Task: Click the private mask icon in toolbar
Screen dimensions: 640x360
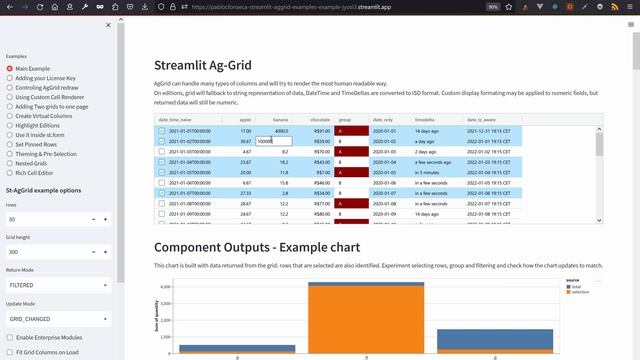Action: coord(100,7)
